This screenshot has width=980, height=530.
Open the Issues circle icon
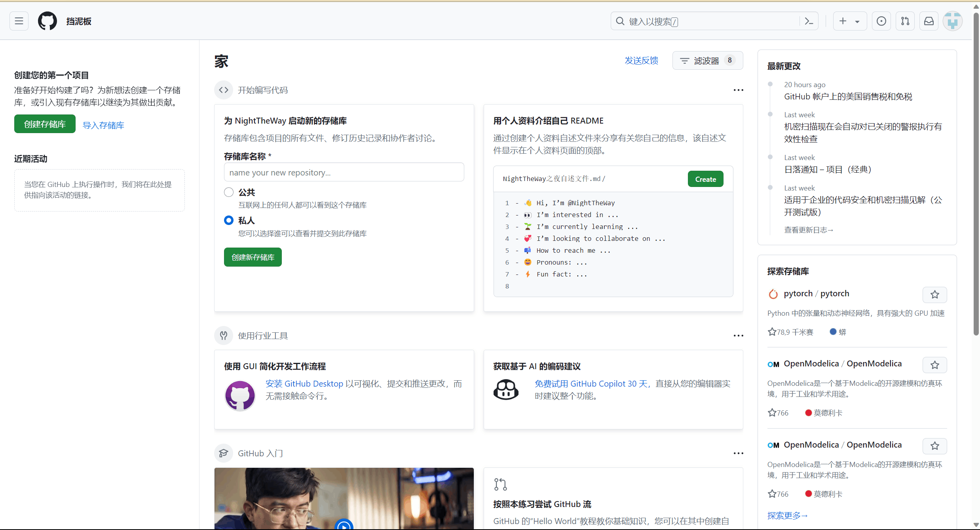coord(881,21)
